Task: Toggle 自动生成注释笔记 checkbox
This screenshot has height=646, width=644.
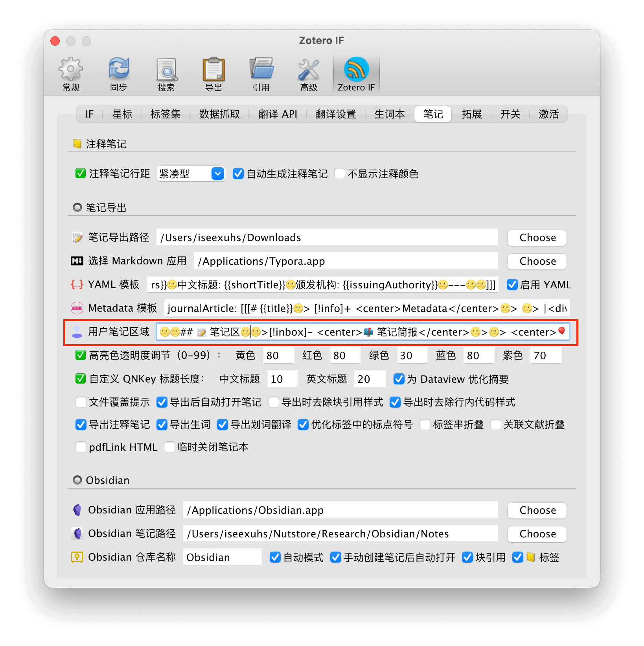Action: tap(238, 173)
